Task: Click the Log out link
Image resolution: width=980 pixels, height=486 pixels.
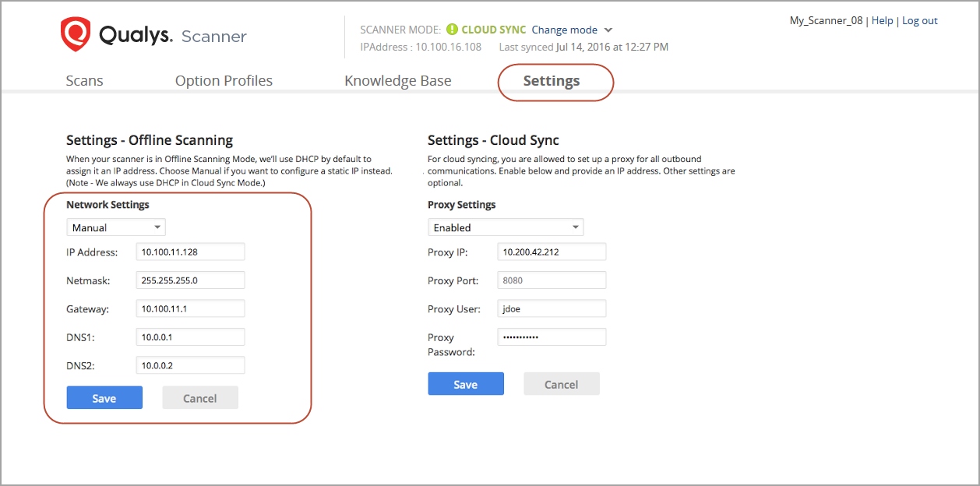Action: pyautogui.click(x=919, y=21)
